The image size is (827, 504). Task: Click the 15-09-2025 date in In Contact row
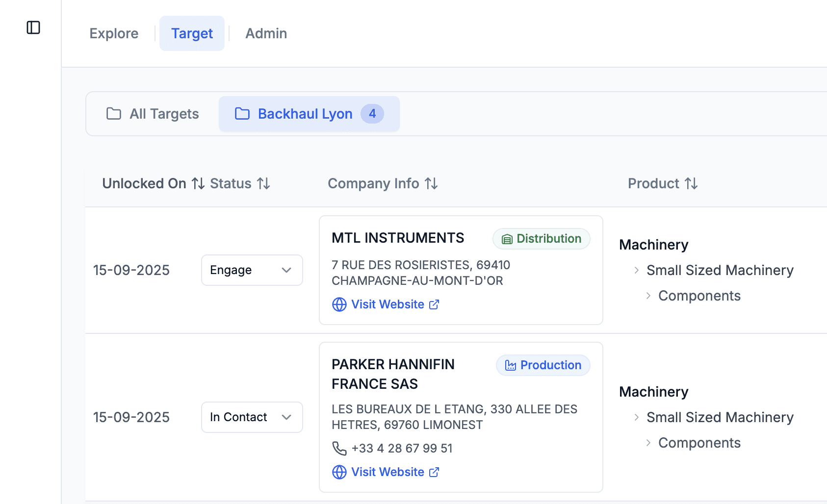pos(131,417)
